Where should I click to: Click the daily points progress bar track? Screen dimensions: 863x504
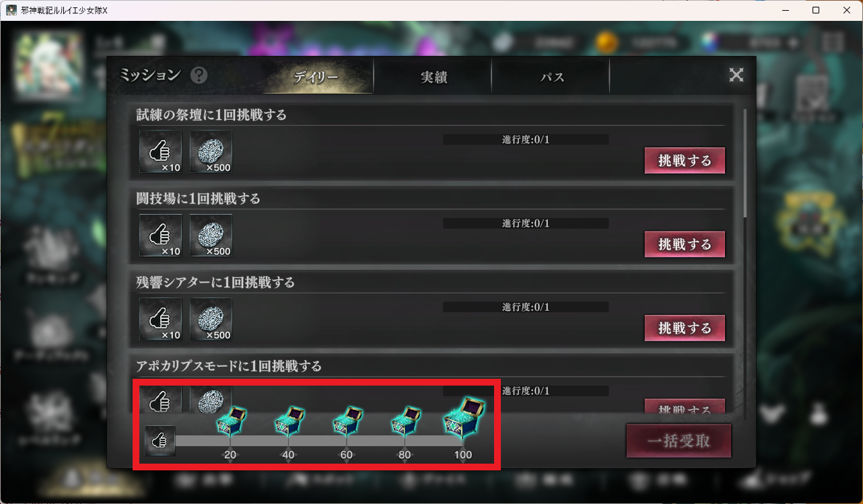coord(320,441)
